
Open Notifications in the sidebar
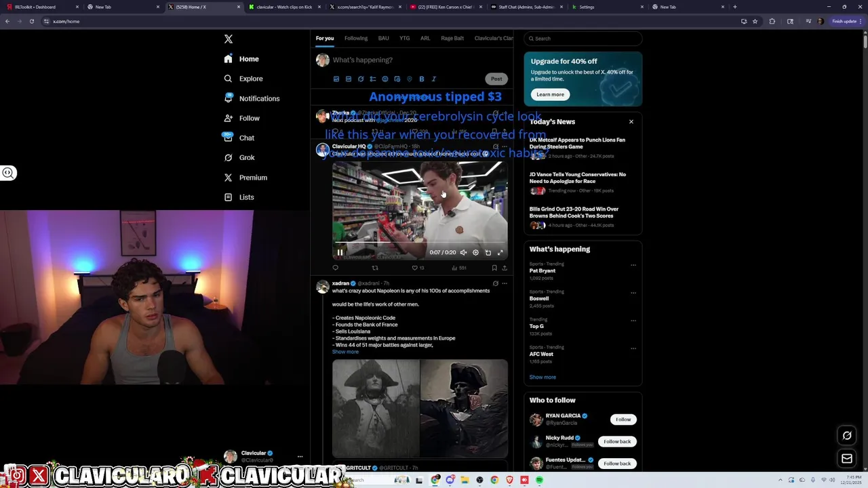tap(252, 98)
